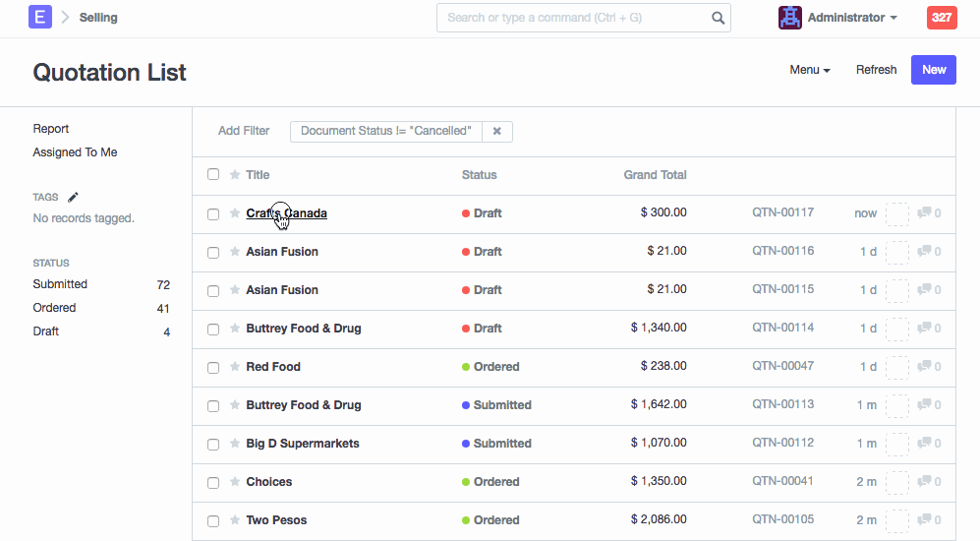Click assignment box on Choices row
The height and width of the screenshot is (541, 980).
coord(896,482)
